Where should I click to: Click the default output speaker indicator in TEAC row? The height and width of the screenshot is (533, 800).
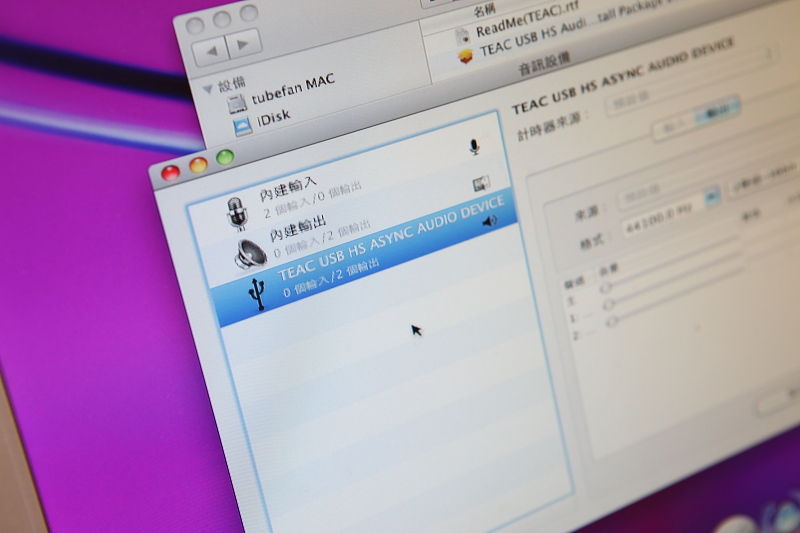(490, 220)
